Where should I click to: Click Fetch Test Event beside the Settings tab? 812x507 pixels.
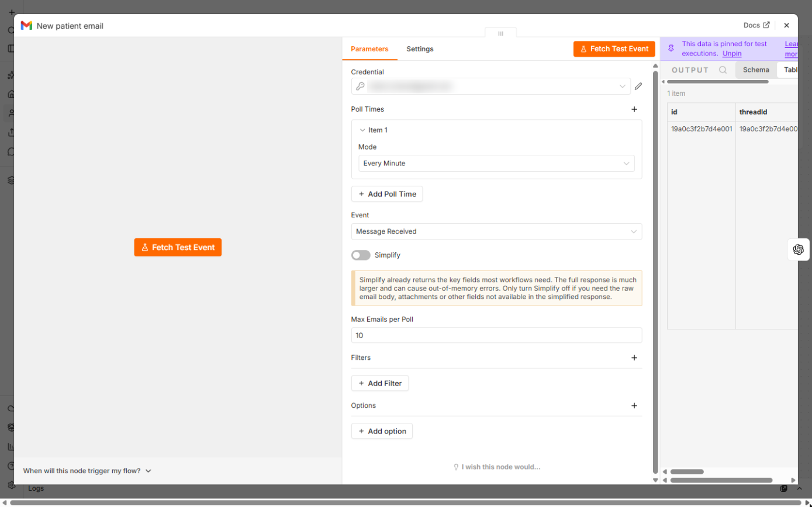click(614, 49)
